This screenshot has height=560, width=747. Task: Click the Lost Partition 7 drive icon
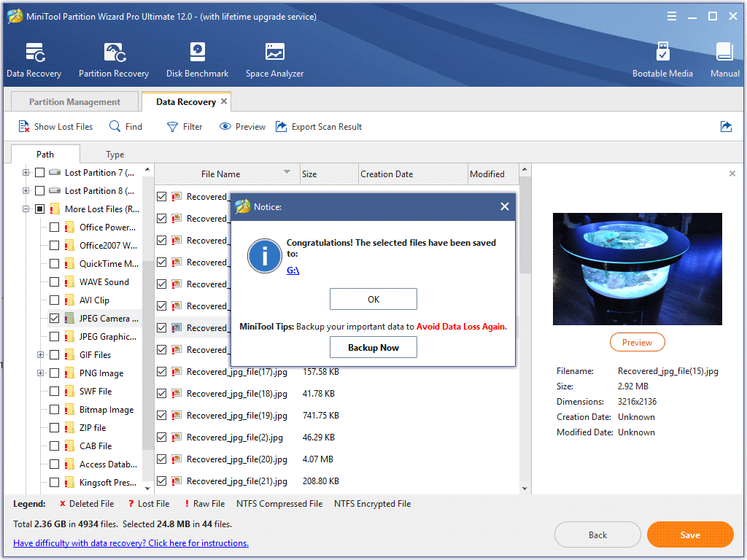55,172
